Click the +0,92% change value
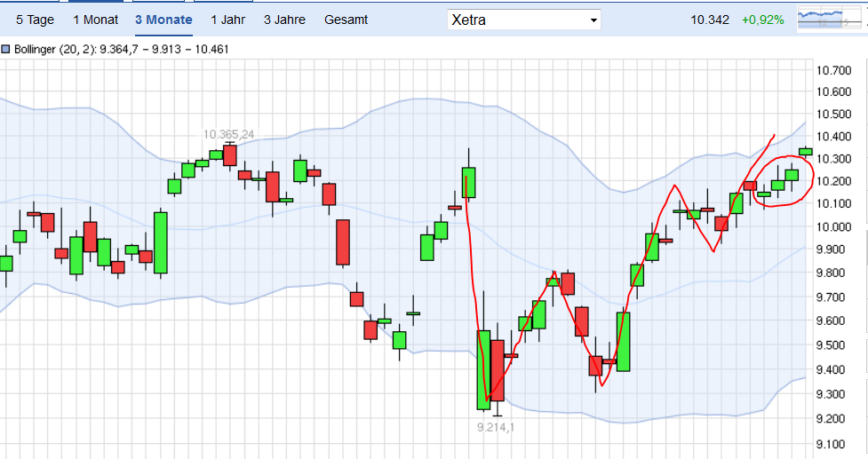Image resolution: width=868 pixels, height=459 pixels. point(763,20)
